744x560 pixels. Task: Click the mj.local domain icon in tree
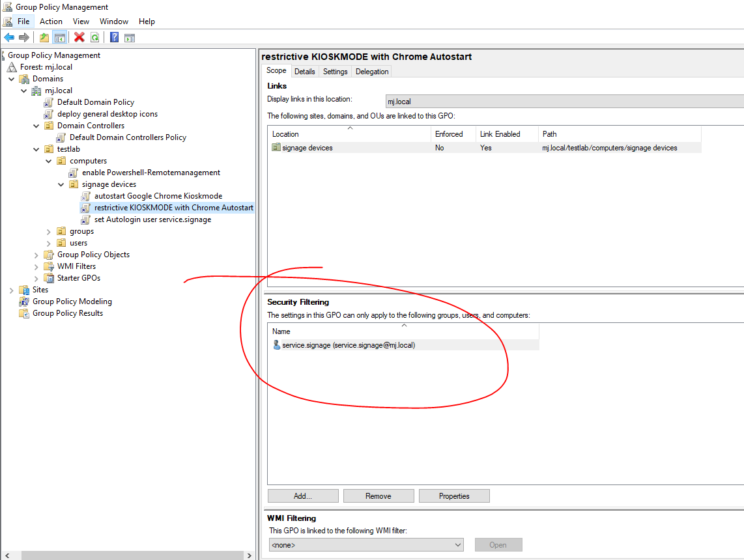point(36,91)
